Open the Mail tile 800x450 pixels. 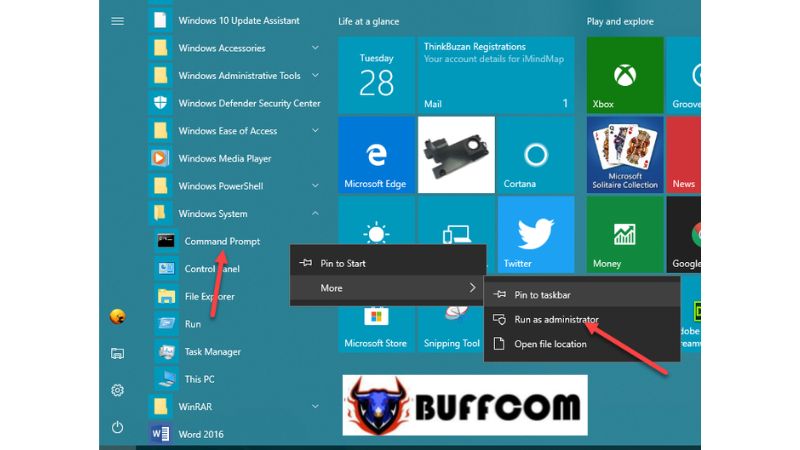pos(496,75)
